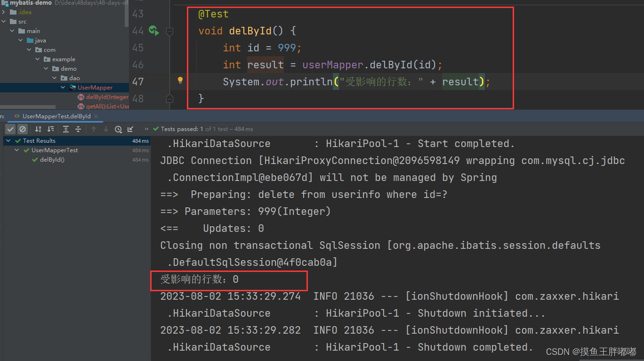Click 'Preparing: delete from userinfo' log line
644x361 pixels.
click(x=303, y=195)
